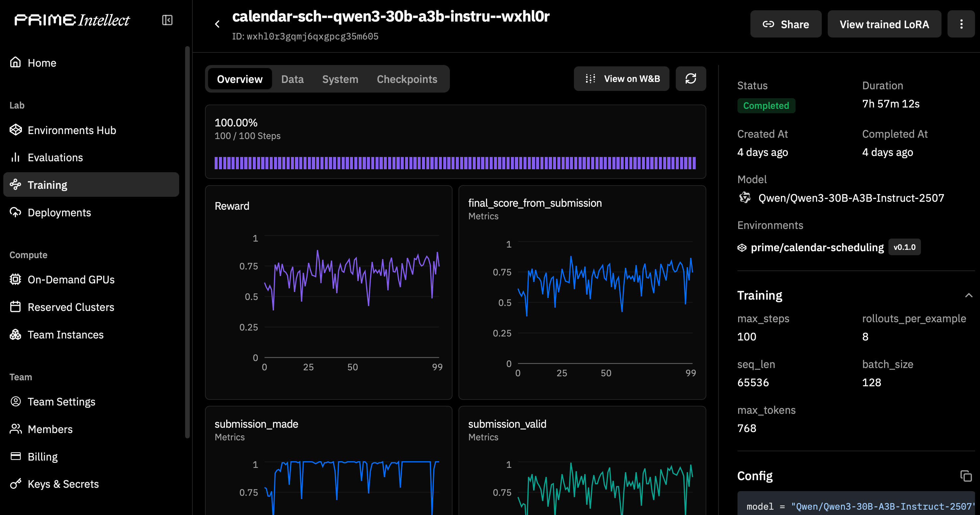Screen dimensions: 980x515
Task: Click the Keys & Secrets key icon
Action: 15,484
